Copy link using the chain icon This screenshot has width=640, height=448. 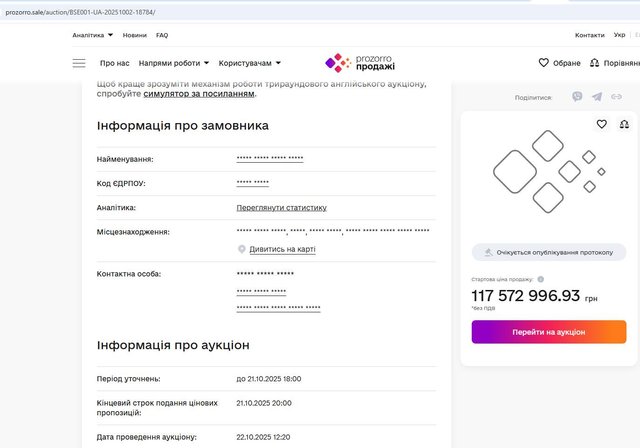(x=617, y=97)
